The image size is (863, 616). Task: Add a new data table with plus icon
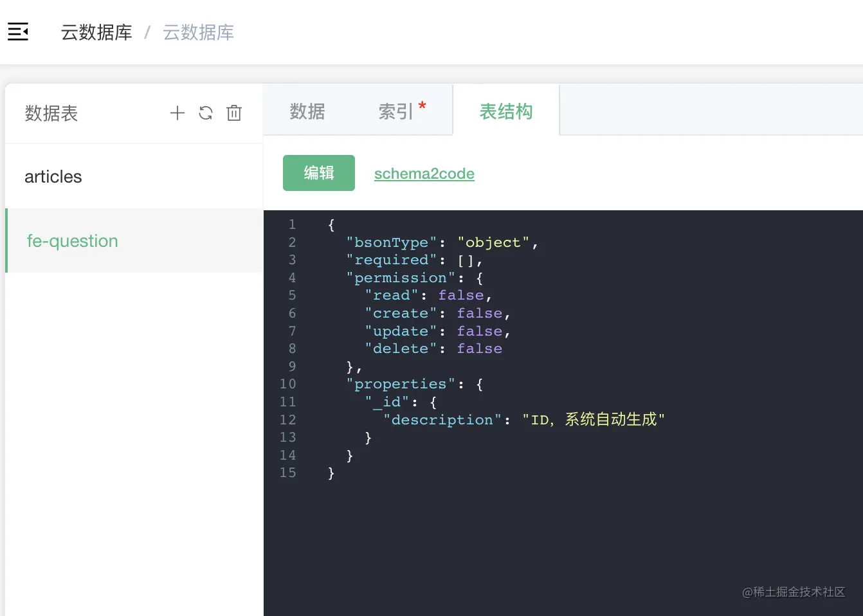click(177, 113)
